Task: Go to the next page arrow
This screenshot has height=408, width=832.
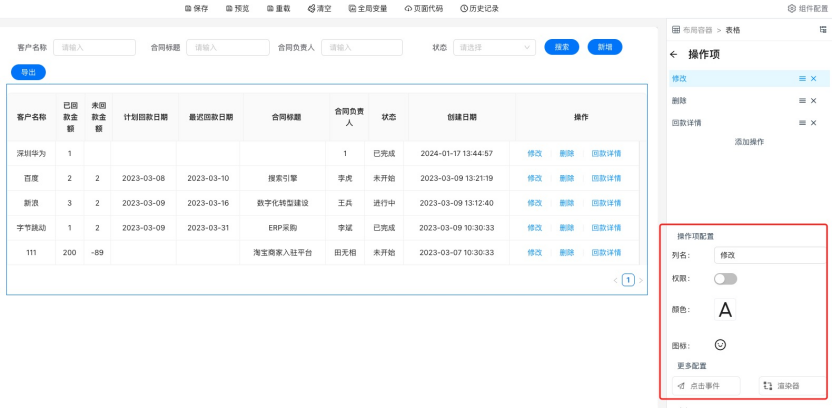Action: (x=640, y=280)
